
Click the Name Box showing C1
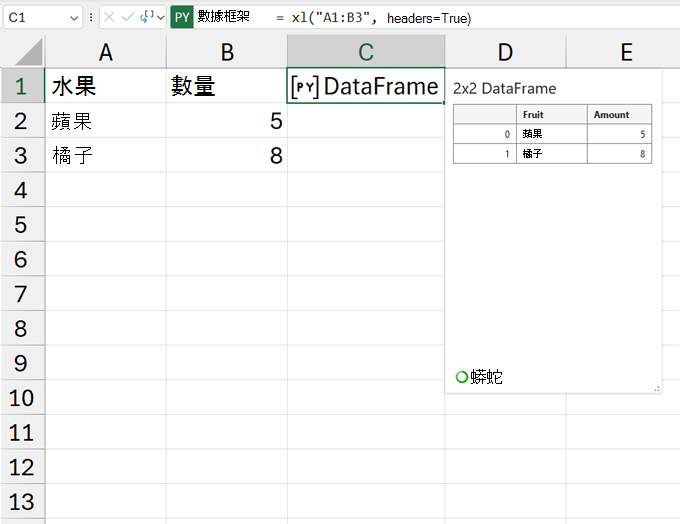(42, 17)
